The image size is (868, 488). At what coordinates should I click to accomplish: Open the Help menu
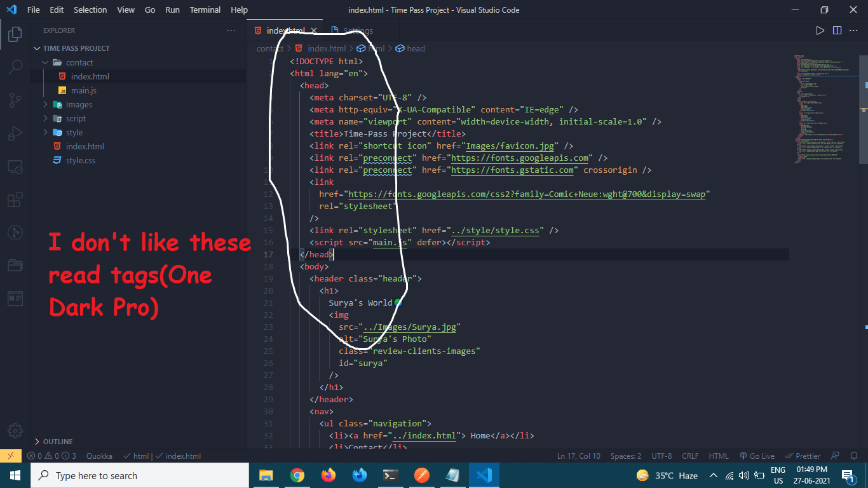point(240,10)
